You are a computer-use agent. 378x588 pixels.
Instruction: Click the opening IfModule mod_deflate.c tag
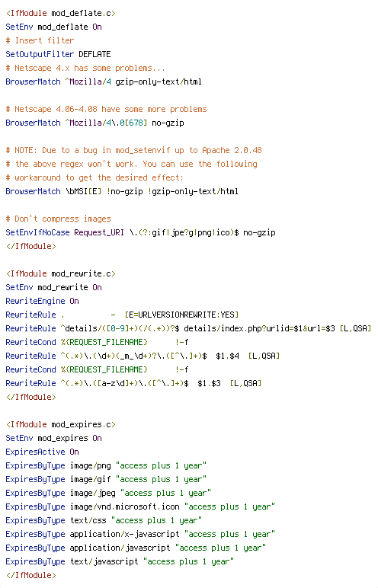tap(60, 13)
